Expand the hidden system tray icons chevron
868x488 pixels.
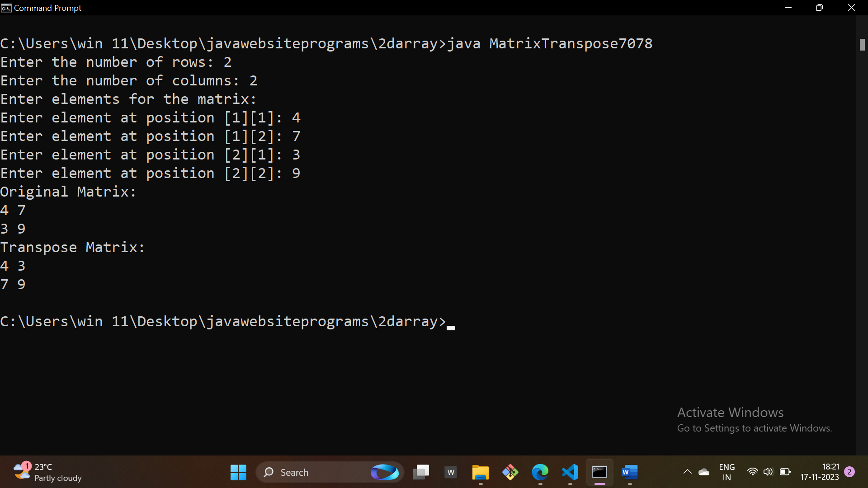[x=687, y=472]
